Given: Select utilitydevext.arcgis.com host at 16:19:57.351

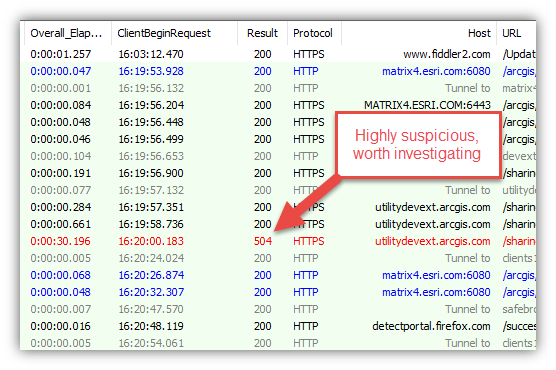Looking at the screenshot, I should pos(433,208).
